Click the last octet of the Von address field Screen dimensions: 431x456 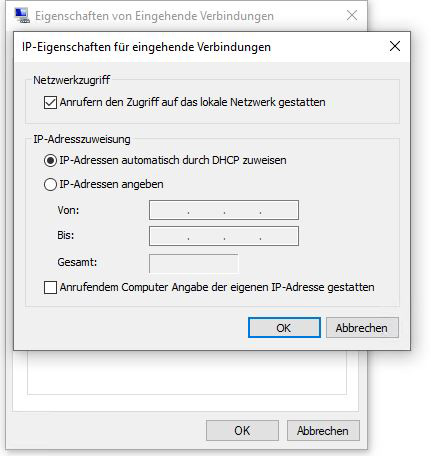[x=279, y=210]
